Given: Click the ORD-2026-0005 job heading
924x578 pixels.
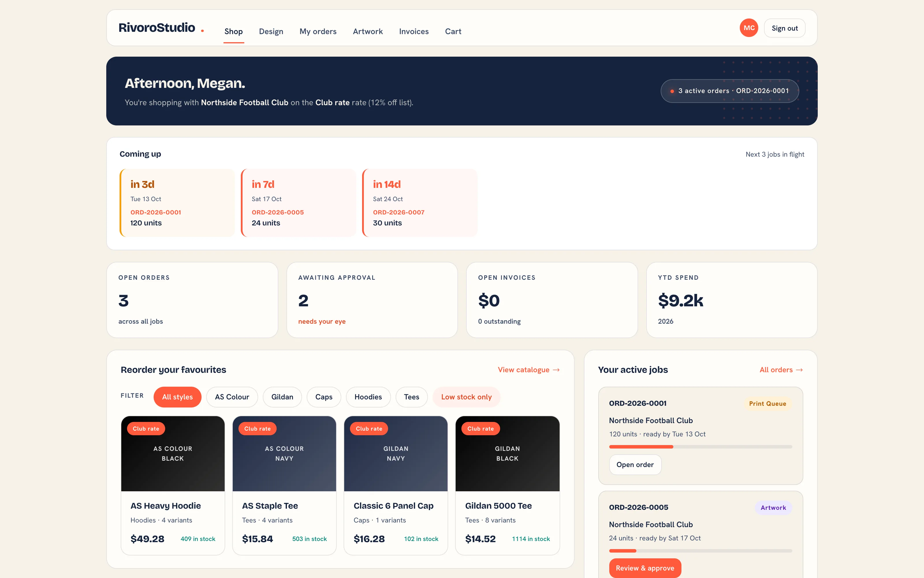Looking at the screenshot, I should coord(638,507).
